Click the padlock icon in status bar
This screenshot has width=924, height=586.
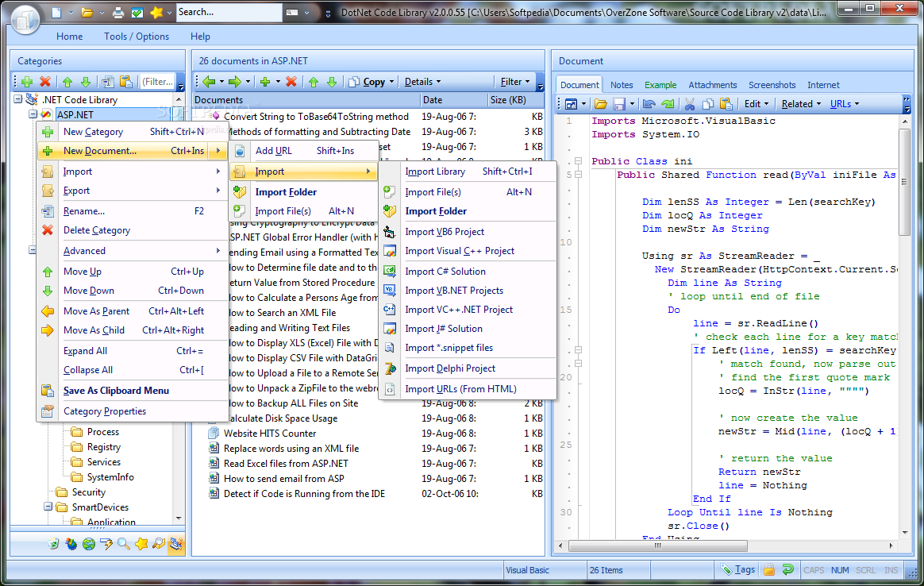[x=769, y=569]
